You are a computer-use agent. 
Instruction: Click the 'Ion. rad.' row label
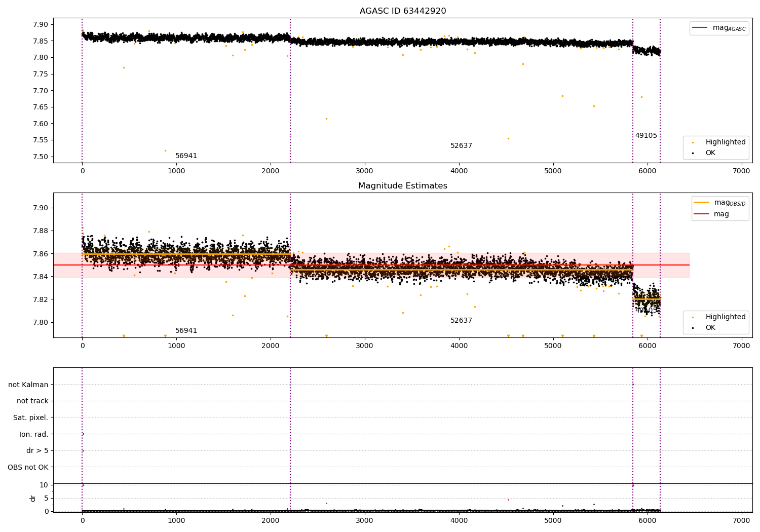(34, 434)
